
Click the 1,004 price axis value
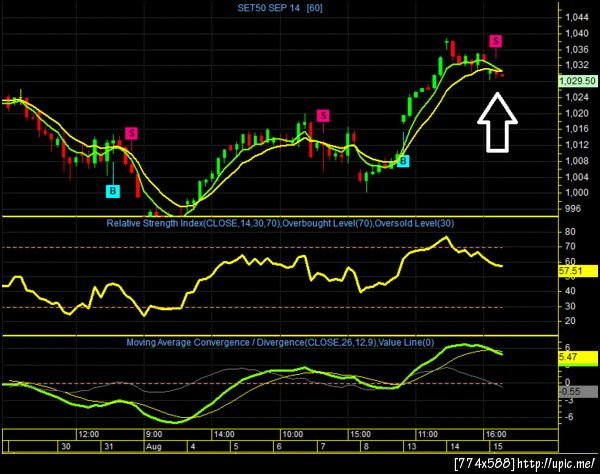(x=577, y=177)
